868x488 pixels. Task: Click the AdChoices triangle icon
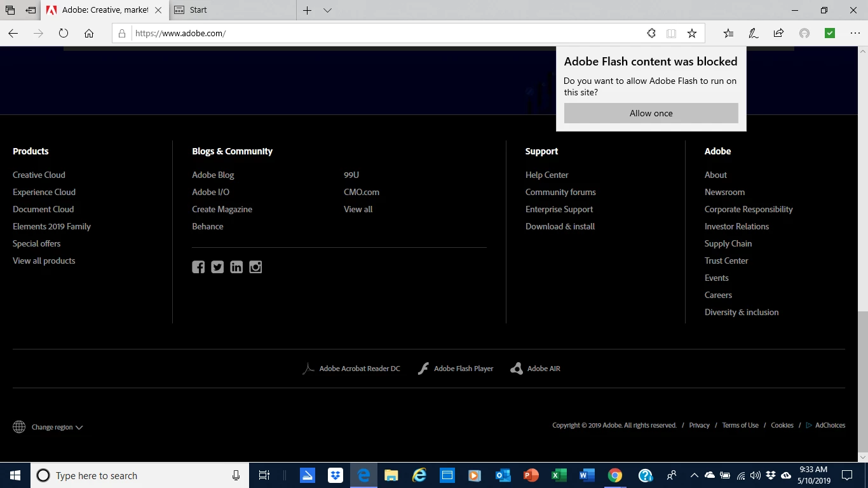pos(809,425)
